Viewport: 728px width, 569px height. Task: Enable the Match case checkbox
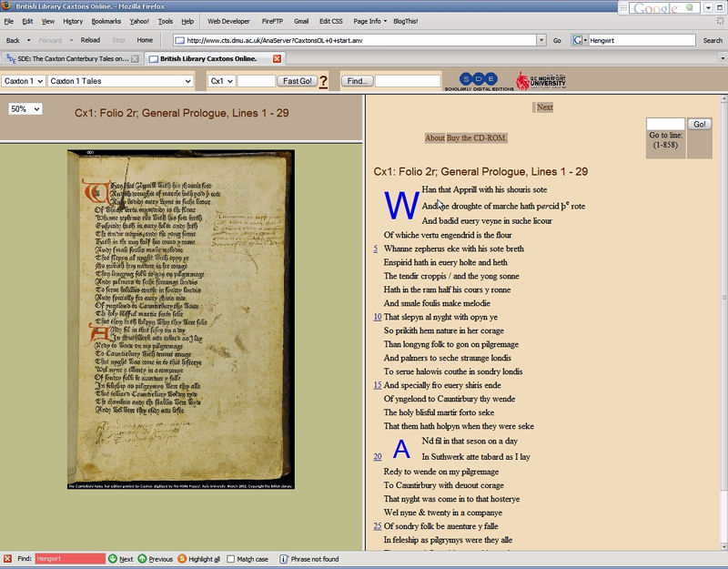point(231,559)
